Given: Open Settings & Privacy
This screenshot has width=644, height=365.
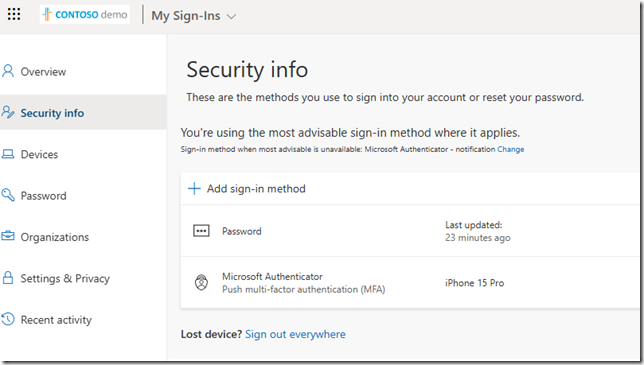Looking at the screenshot, I should pos(65,278).
